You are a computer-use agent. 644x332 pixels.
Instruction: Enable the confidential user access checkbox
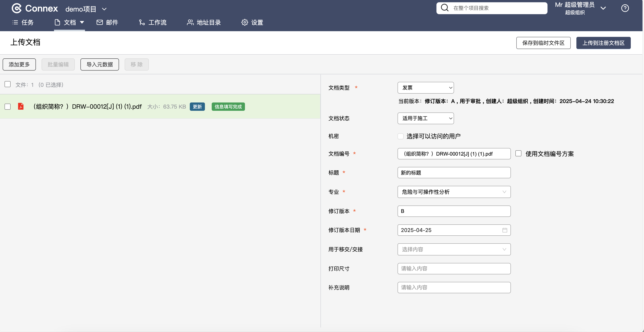(401, 136)
